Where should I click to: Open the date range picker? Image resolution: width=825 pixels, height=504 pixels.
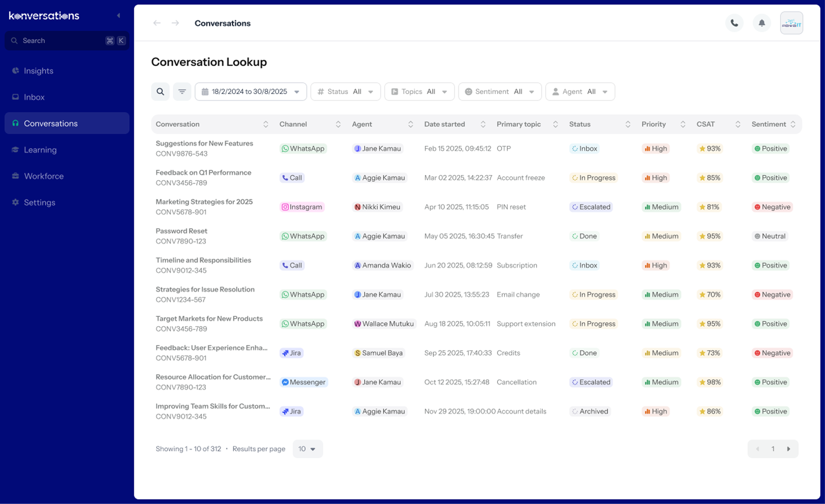pyautogui.click(x=250, y=92)
